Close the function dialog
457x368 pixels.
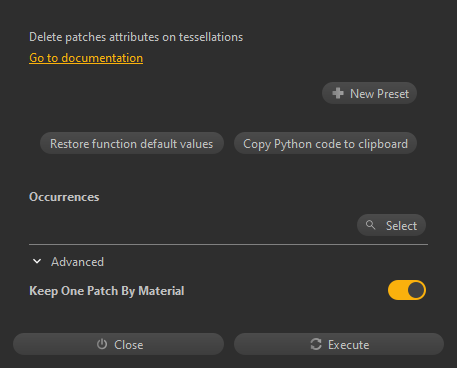[118, 344]
